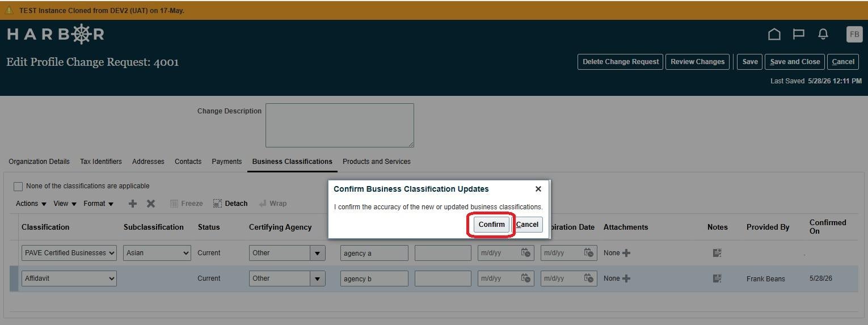Select the Affidavit row by its handle
This screenshot has width=868, height=325.
pyautogui.click(x=14, y=278)
